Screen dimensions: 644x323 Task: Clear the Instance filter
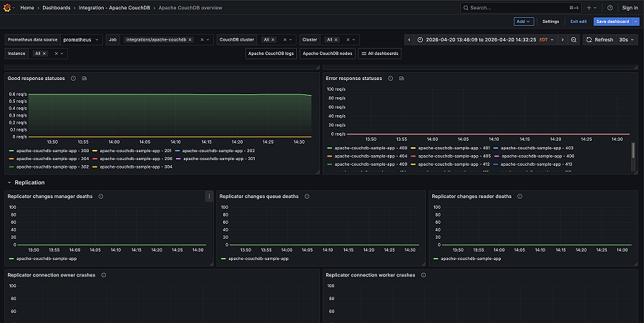57,54
